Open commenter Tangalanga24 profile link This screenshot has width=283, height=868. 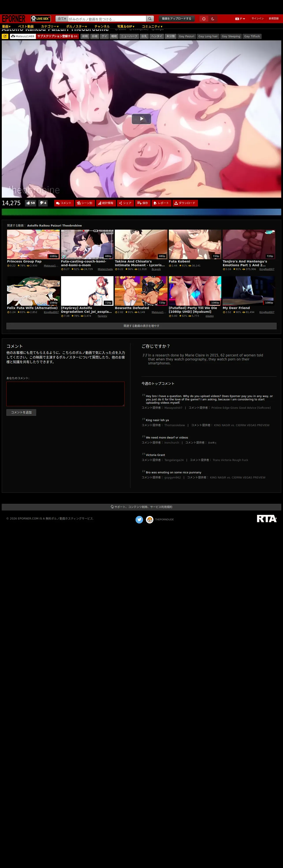174,460
